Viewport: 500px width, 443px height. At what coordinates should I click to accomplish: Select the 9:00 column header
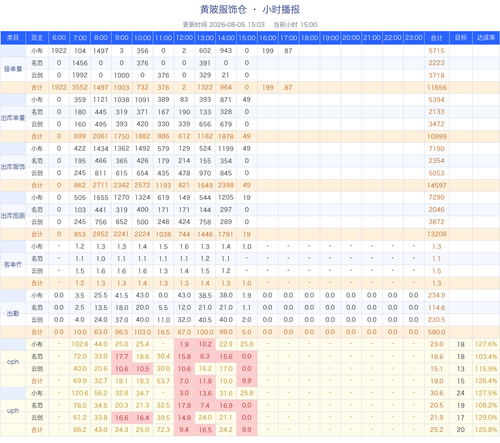click(x=122, y=38)
